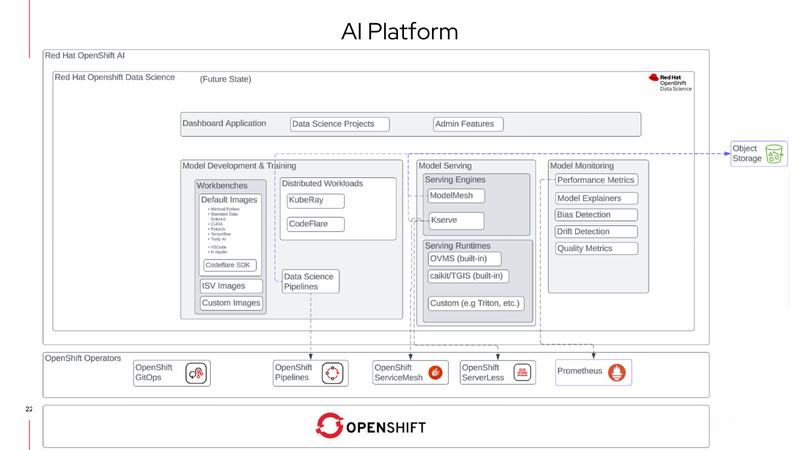Click the OpenShift Pipelines text

pyautogui.click(x=293, y=372)
